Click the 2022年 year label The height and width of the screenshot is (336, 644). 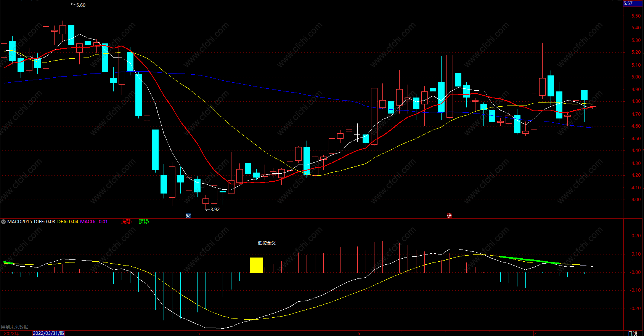point(11,333)
